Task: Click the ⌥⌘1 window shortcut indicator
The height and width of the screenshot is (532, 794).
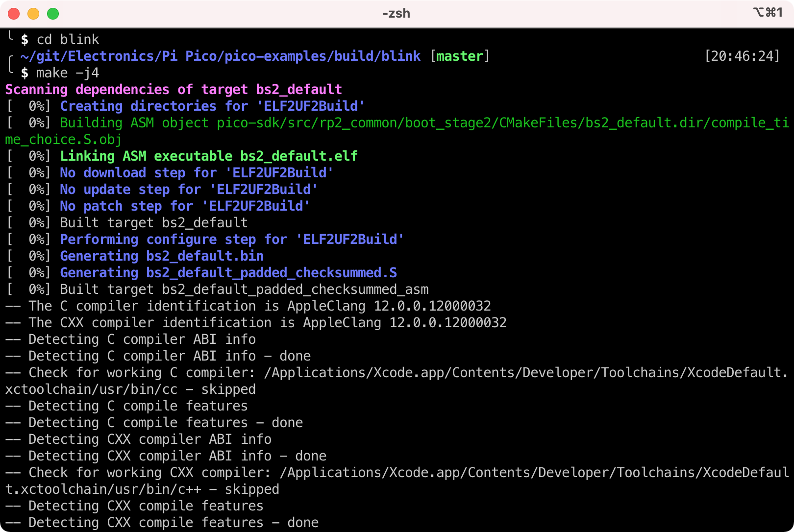Action: coord(768,12)
